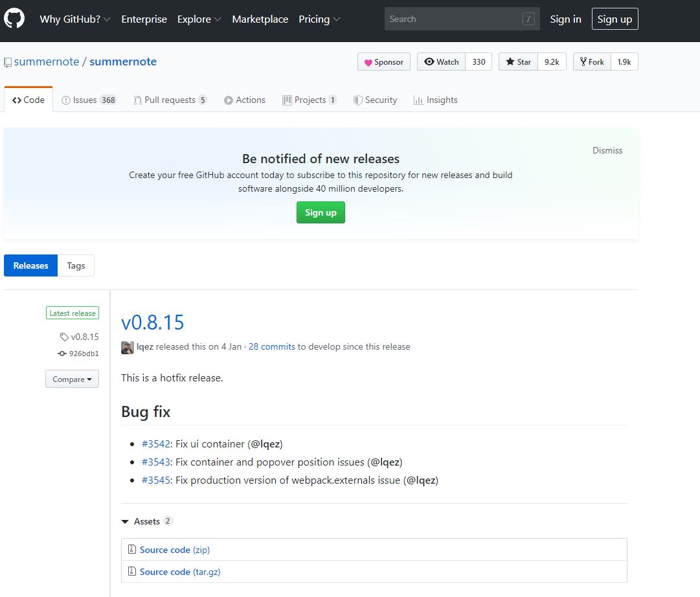
Task: Click @lqez mention on the popover position line
Action: (385, 462)
